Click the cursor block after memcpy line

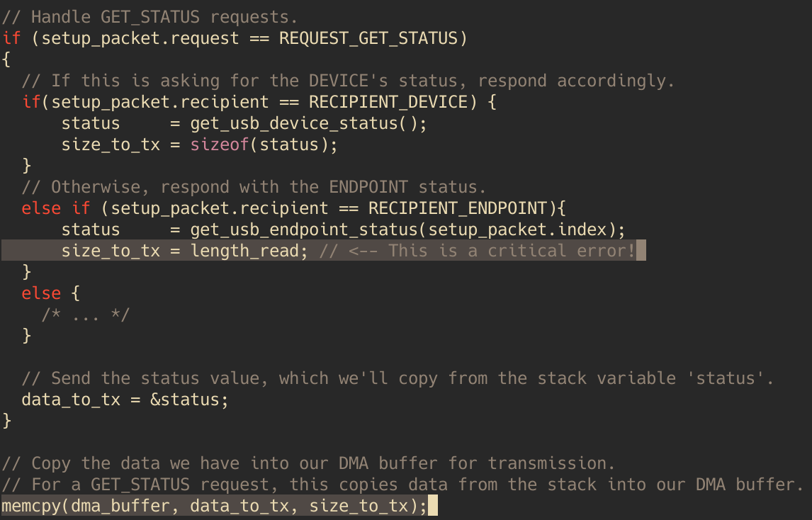click(433, 506)
